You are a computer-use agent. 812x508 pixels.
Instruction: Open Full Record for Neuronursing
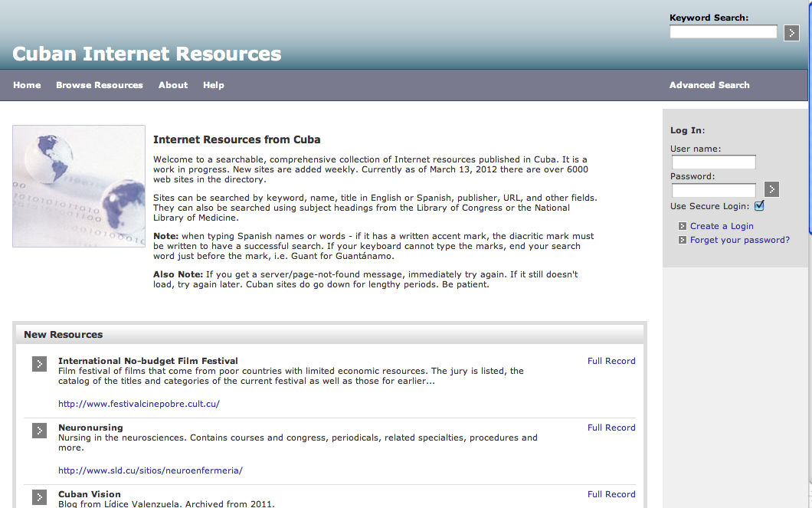(x=611, y=428)
